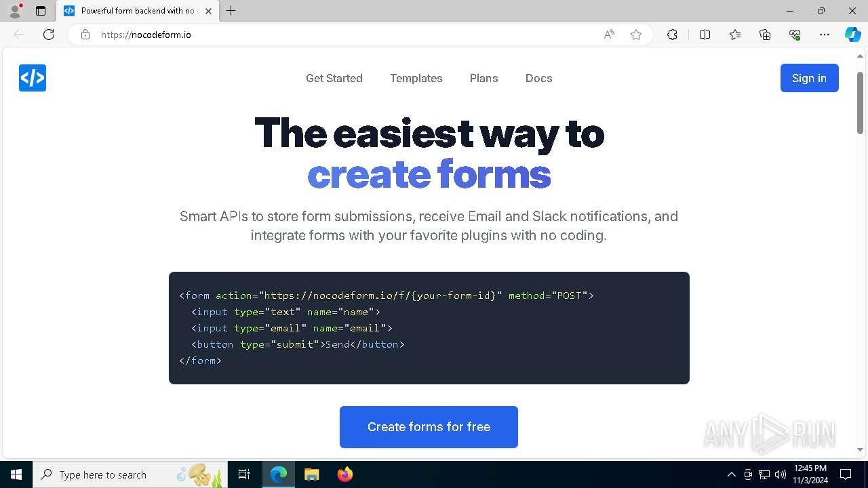The width and height of the screenshot is (868, 488).
Task: Launch Firefox from the taskbar
Action: point(344,474)
